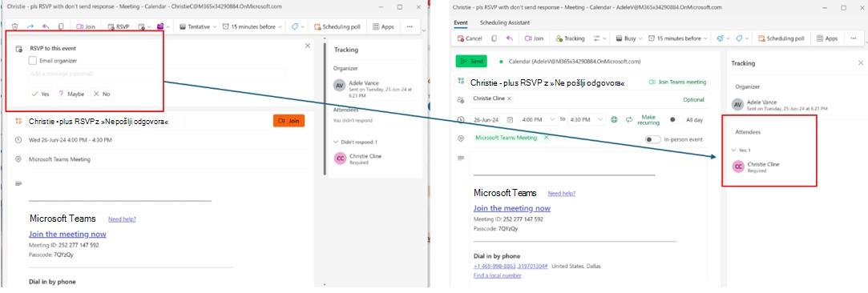Switch to the Scheduling Assistant tab
Image resolution: width=868 pixels, height=293 pixels.
click(x=505, y=22)
